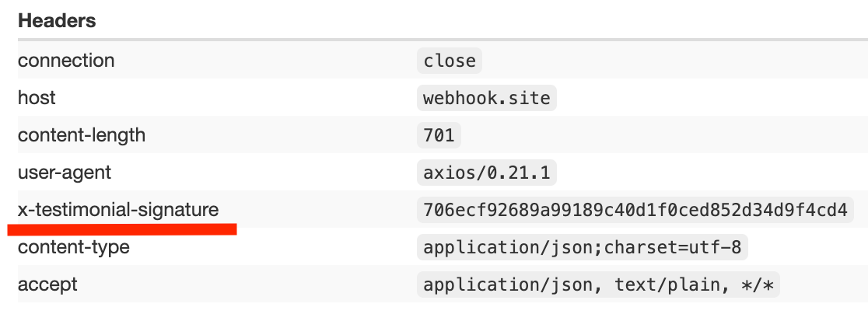This screenshot has height=328, width=868.
Task: Click the Headers section title
Action: tap(57, 21)
